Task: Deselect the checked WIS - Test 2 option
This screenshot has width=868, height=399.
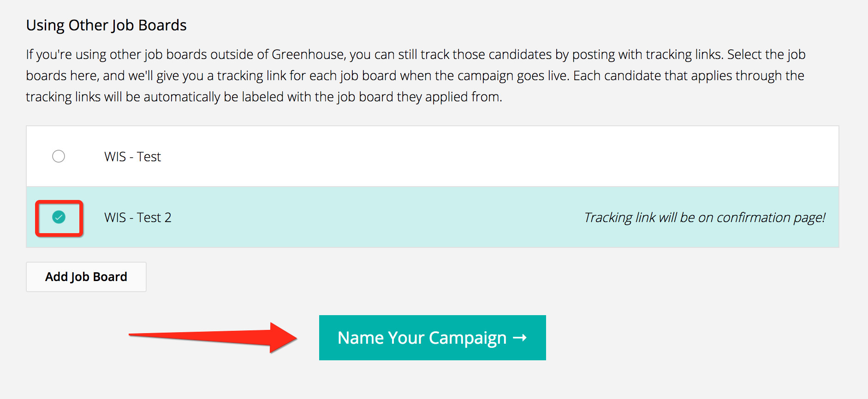Action: [59, 217]
